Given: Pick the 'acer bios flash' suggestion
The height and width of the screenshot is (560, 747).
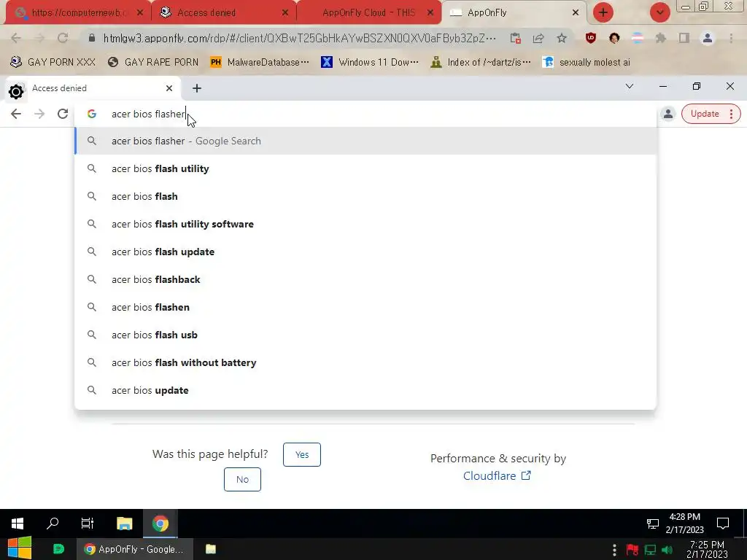Looking at the screenshot, I should (365, 196).
